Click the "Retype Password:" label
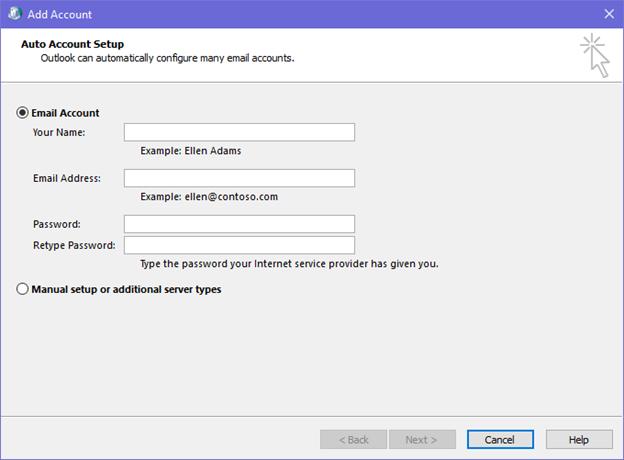The height and width of the screenshot is (460, 624). [74, 245]
